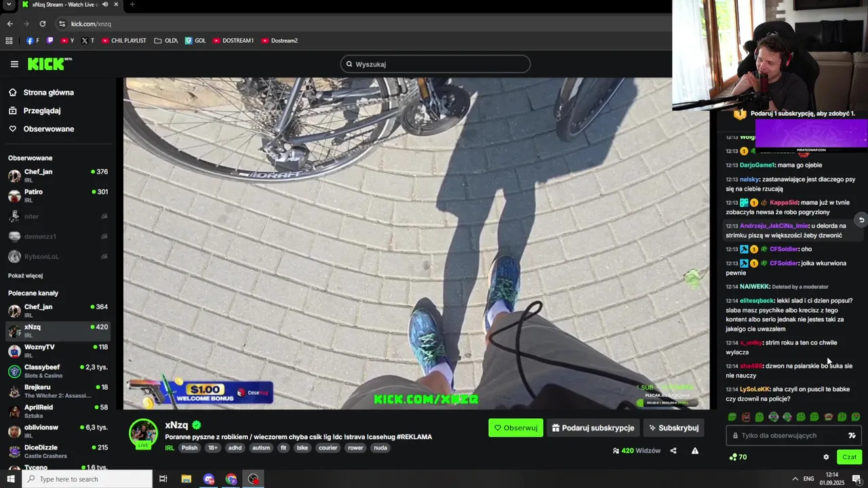
Task: Open followed channel Patiro
Action: pos(58,196)
